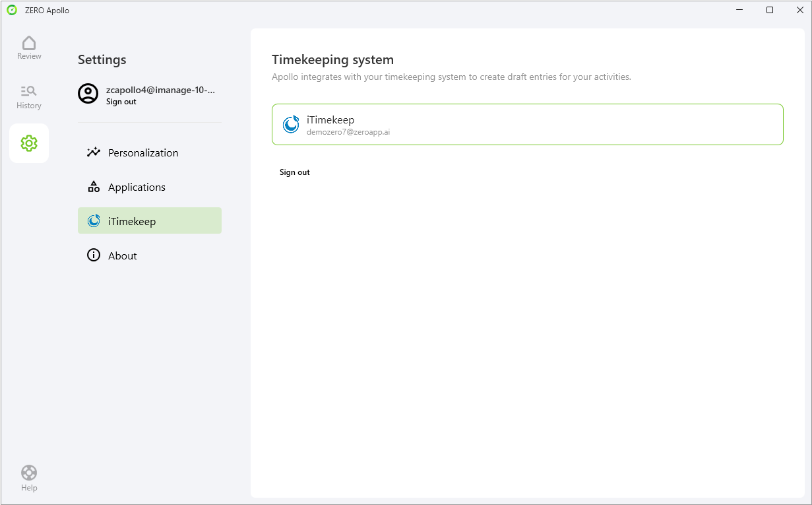Click the zcapollo4@imanage account email
Screen dimensions: 812x505
pyautogui.click(x=161, y=90)
